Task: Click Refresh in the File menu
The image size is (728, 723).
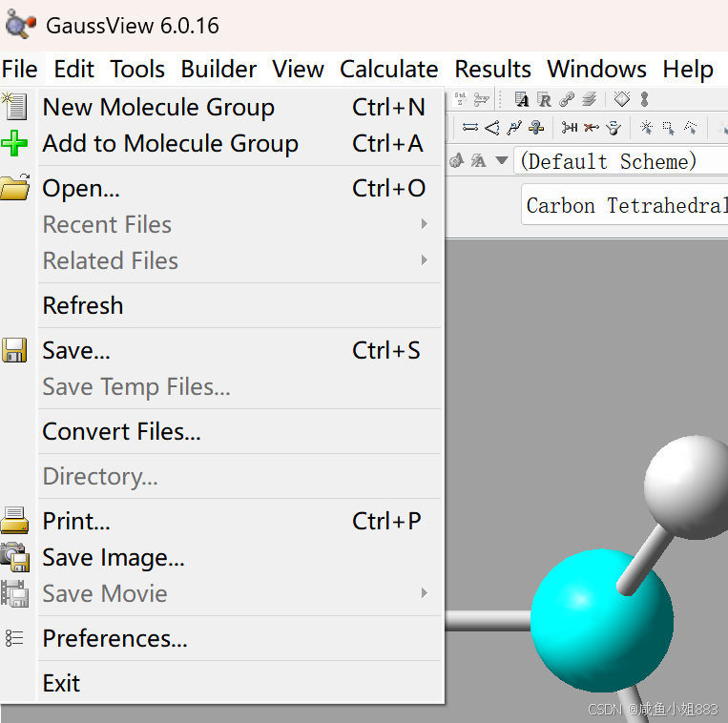Action: tap(239, 306)
